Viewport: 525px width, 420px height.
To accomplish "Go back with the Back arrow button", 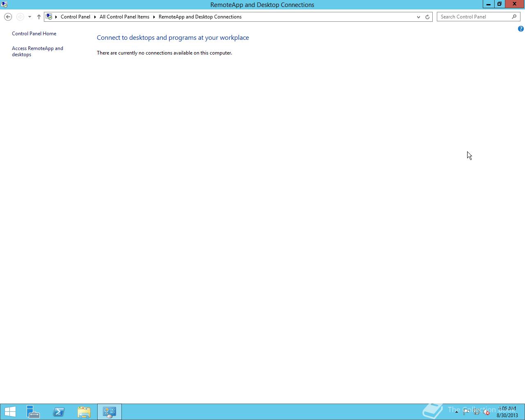I will pos(8,17).
